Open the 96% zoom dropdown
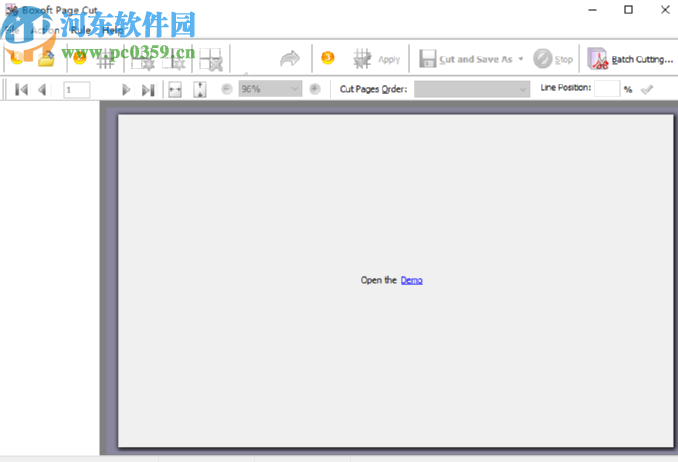Viewport: 678px width, 462px height. click(x=270, y=89)
